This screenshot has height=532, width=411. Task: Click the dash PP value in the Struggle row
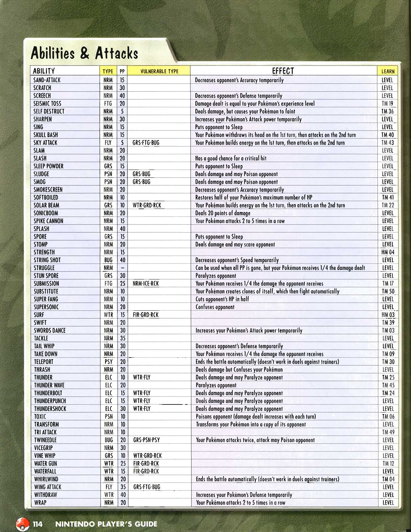pyautogui.click(x=123, y=268)
